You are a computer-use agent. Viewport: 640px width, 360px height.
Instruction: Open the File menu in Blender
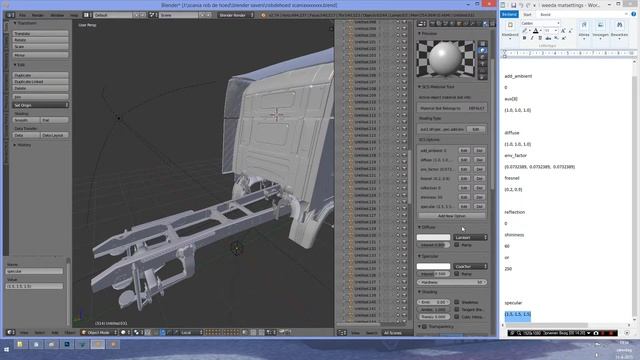22,15
